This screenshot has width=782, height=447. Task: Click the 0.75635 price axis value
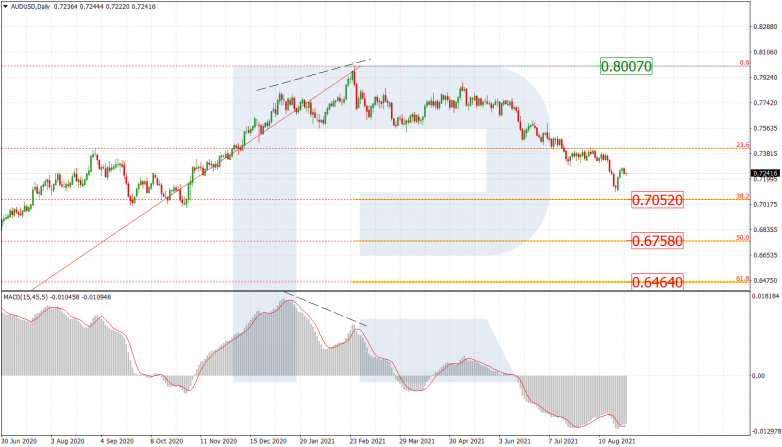pos(766,129)
